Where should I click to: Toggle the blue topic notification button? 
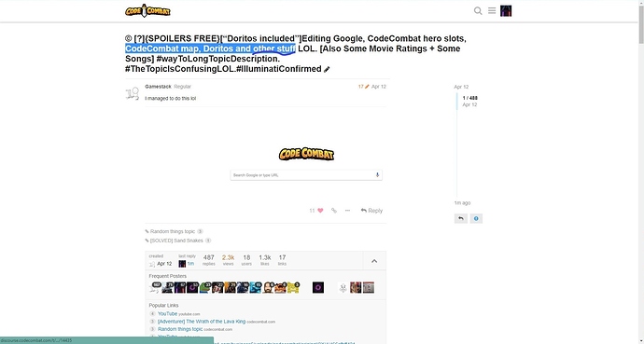[476, 218]
